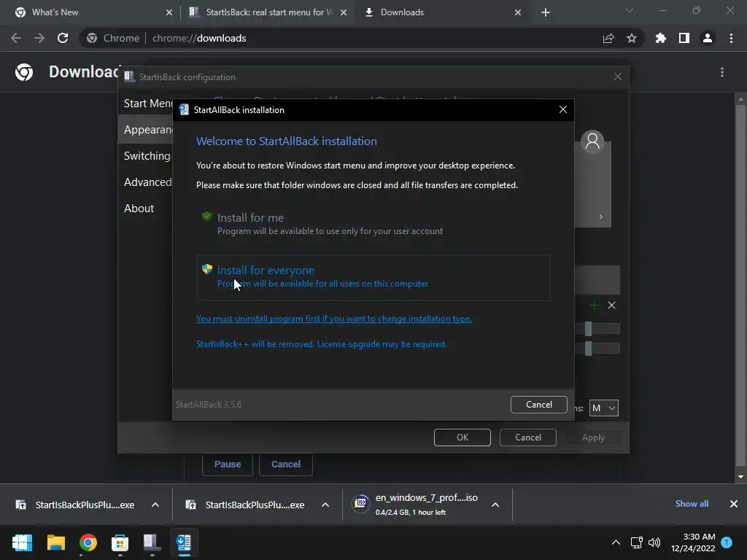The width and height of the screenshot is (747, 560).
Task: Open Switching section in StartIsBack sidebar
Action: tap(147, 156)
